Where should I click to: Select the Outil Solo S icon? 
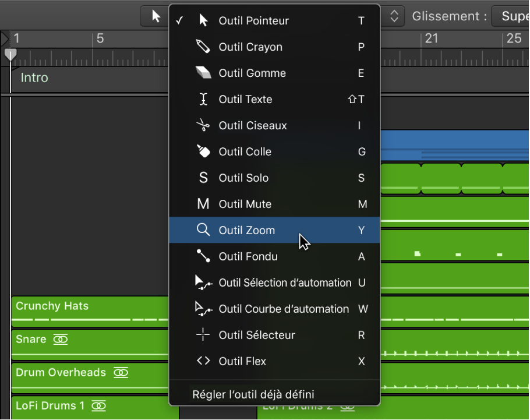tap(203, 178)
